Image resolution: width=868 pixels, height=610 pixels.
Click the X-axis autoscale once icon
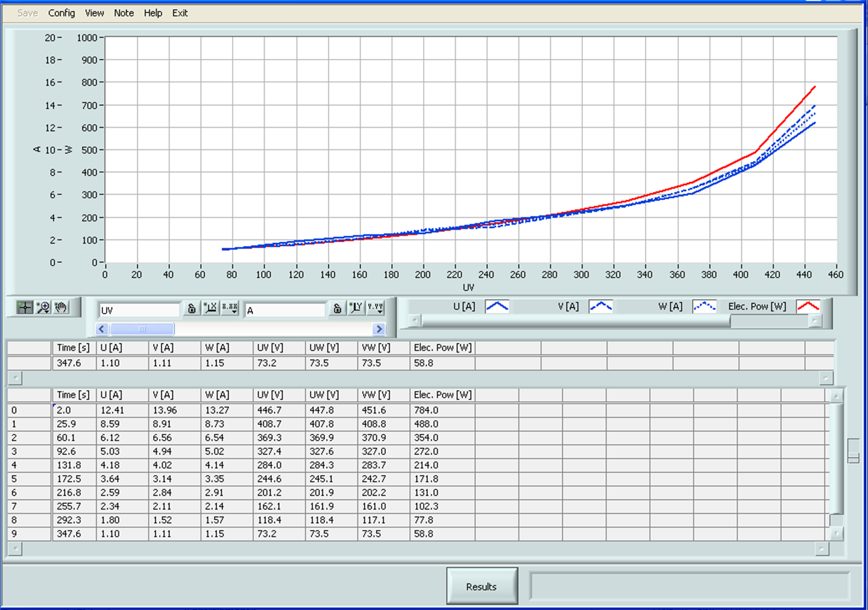(210, 308)
